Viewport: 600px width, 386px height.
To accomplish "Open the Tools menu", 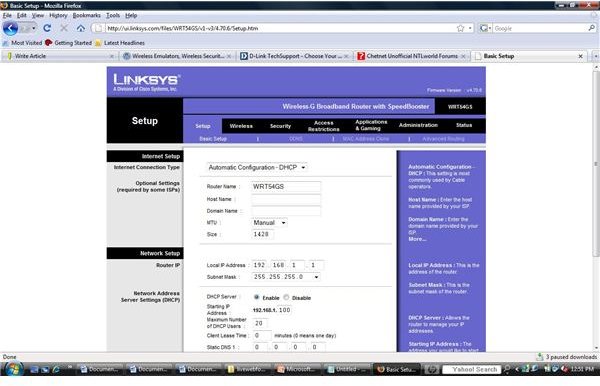I will 113,15.
